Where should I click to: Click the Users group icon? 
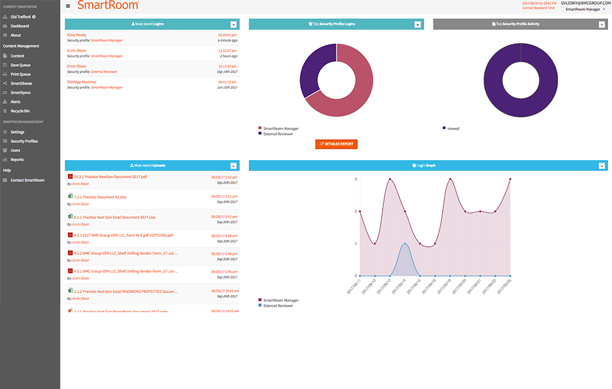5,150
